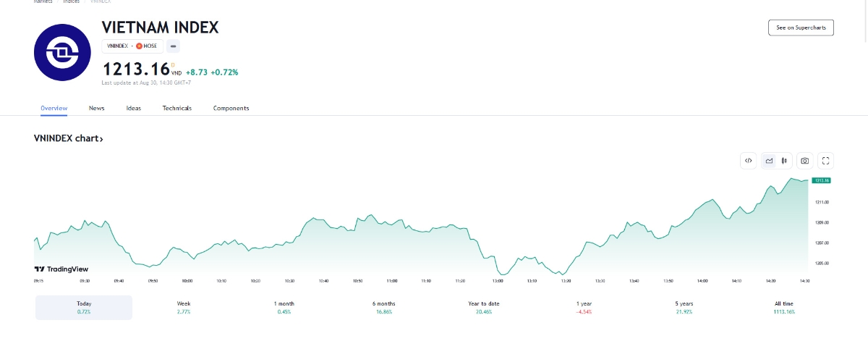Click the TradingView logo on the chart
The image size is (868, 349).
pyautogui.click(x=56, y=269)
